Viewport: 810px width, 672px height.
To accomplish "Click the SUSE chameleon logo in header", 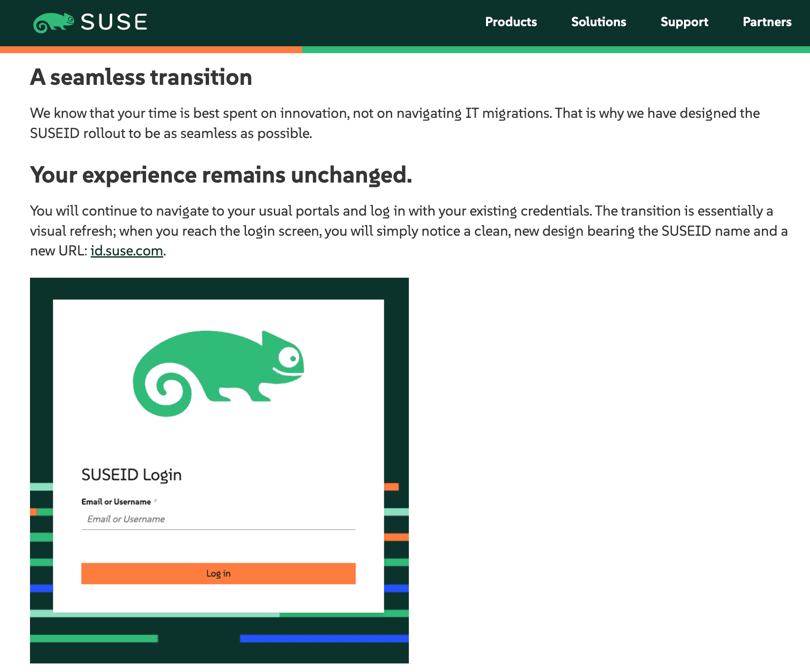I will tap(54, 23).
